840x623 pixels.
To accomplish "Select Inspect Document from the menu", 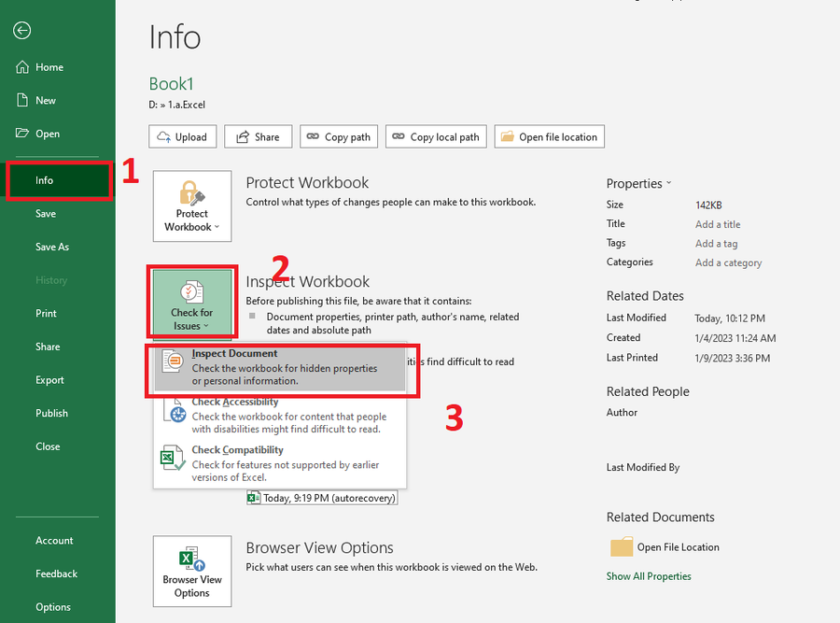I will [282, 367].
